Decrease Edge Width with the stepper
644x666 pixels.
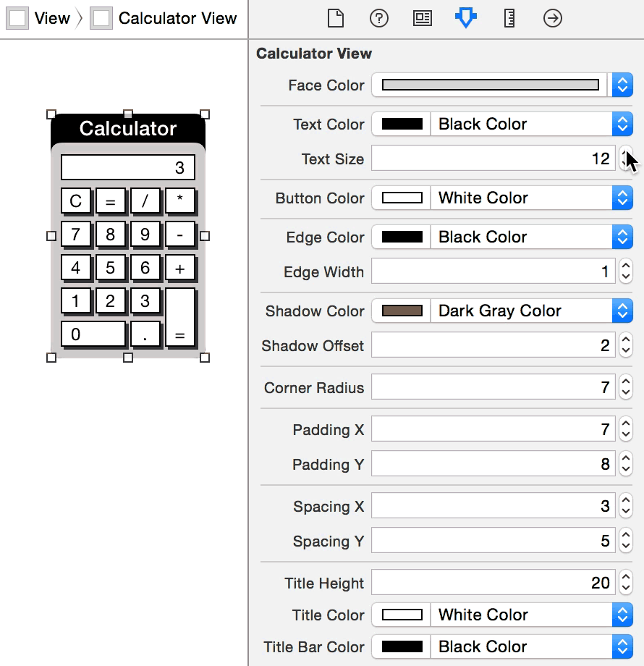[x=626, y=276]
